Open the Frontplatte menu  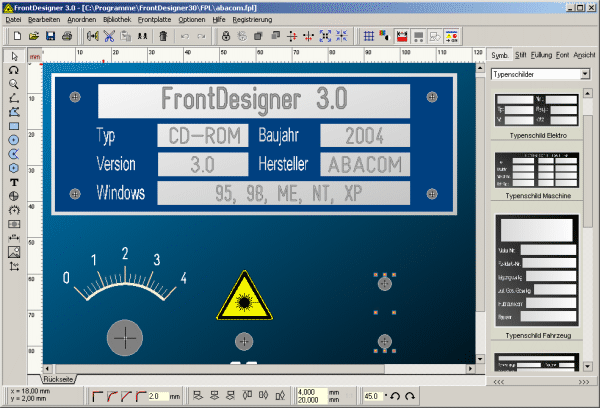155,20
